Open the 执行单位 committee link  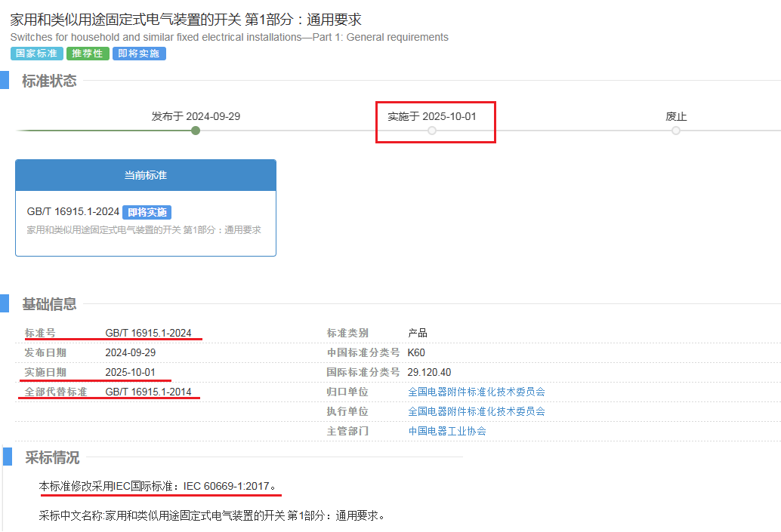tap(477, 411)
